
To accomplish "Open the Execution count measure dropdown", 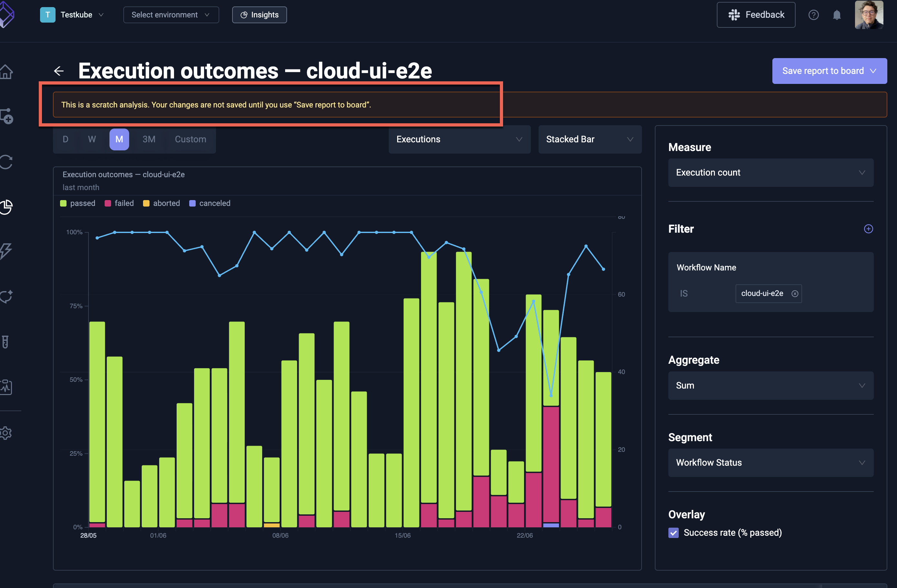I will tap(771, 173).
